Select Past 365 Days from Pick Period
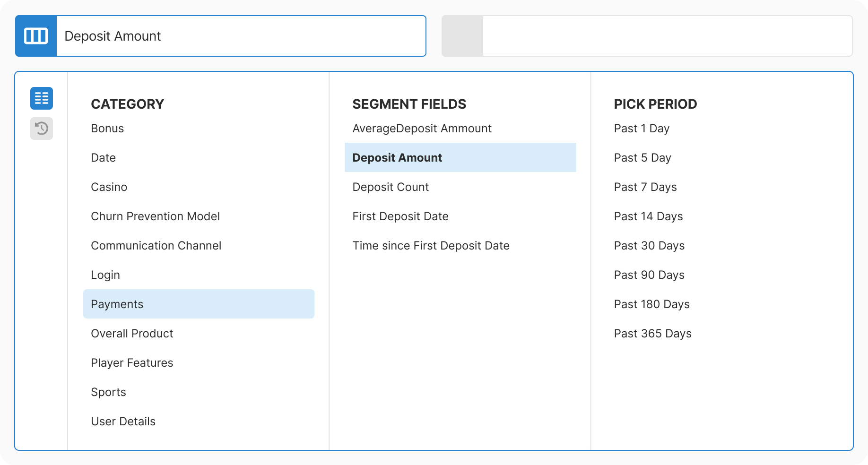The image size is (868, 465). click(x=652, y=333)
